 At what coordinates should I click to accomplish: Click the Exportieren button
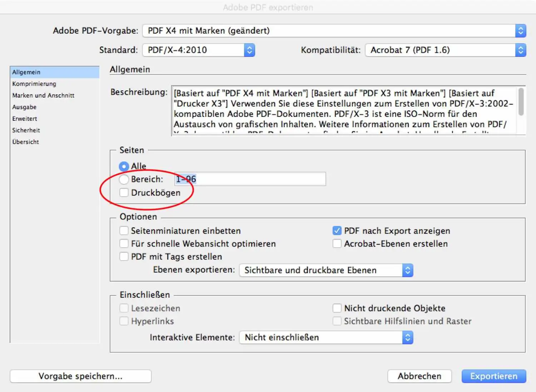[x=493, y=376]
